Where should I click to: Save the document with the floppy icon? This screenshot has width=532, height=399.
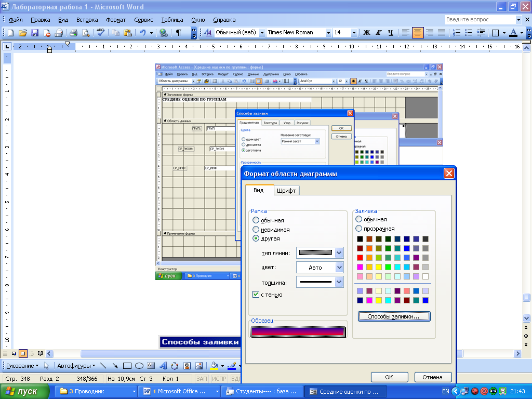click(35, 33)
